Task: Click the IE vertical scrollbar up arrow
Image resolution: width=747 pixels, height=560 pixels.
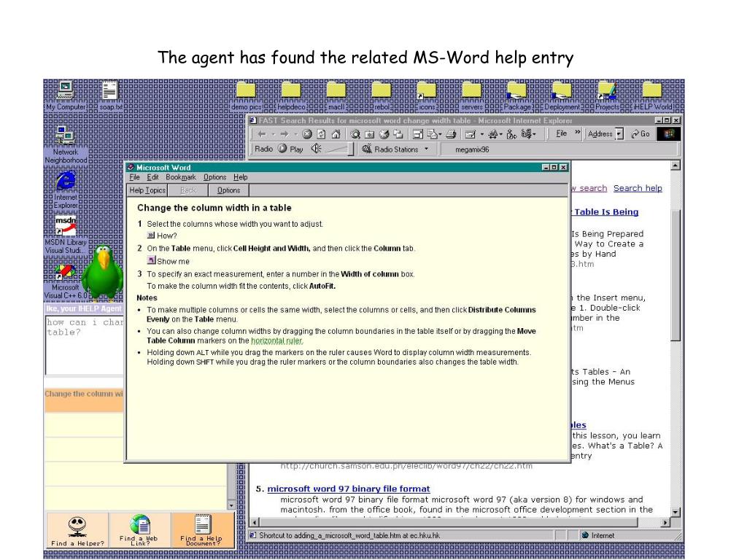Action: (x=676, y=166)
